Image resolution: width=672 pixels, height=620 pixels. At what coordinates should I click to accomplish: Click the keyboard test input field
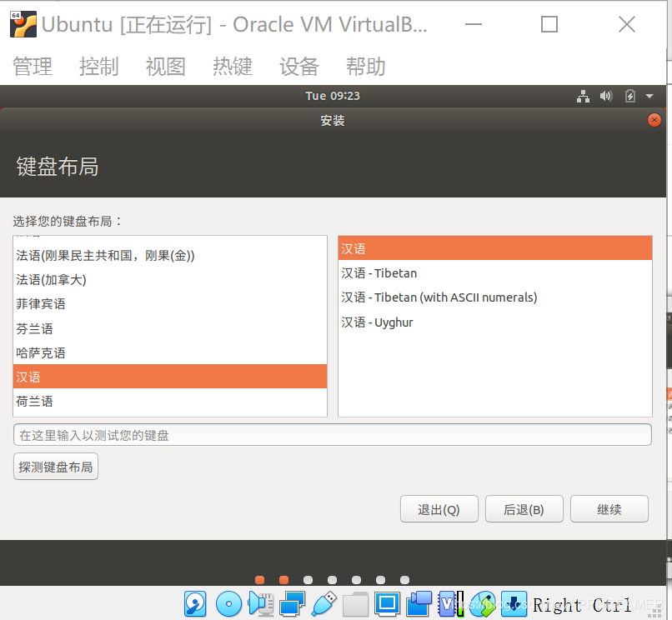(x=333, y=435)
